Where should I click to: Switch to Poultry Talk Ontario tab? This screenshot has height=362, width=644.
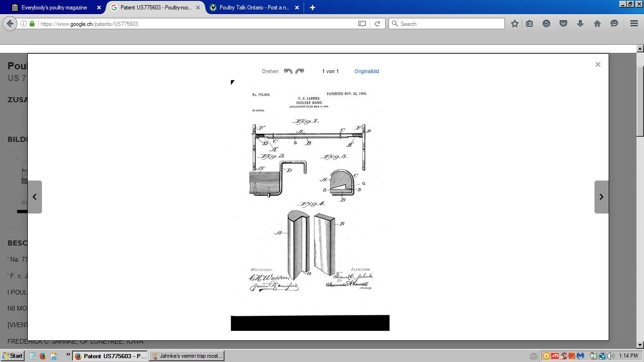coord(254,8)
